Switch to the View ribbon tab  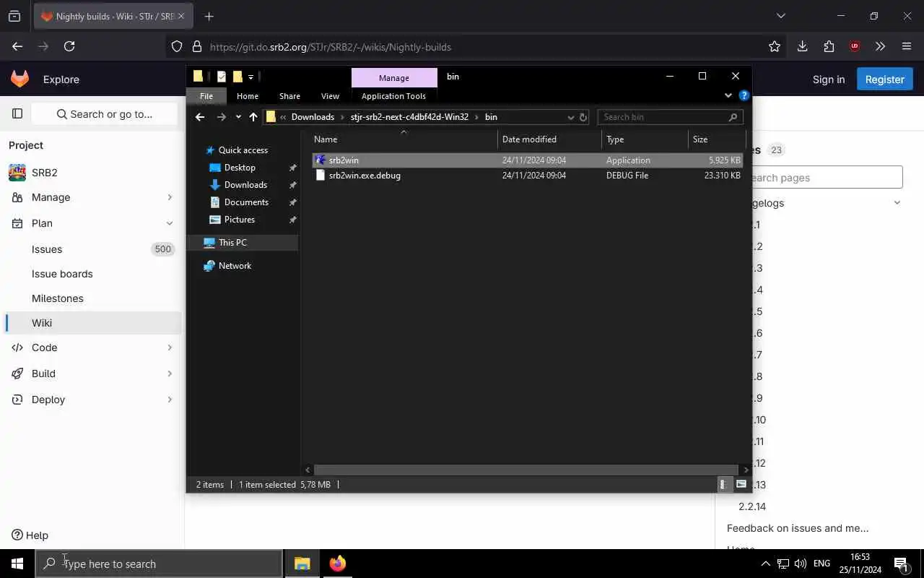[x=330, y=96]
